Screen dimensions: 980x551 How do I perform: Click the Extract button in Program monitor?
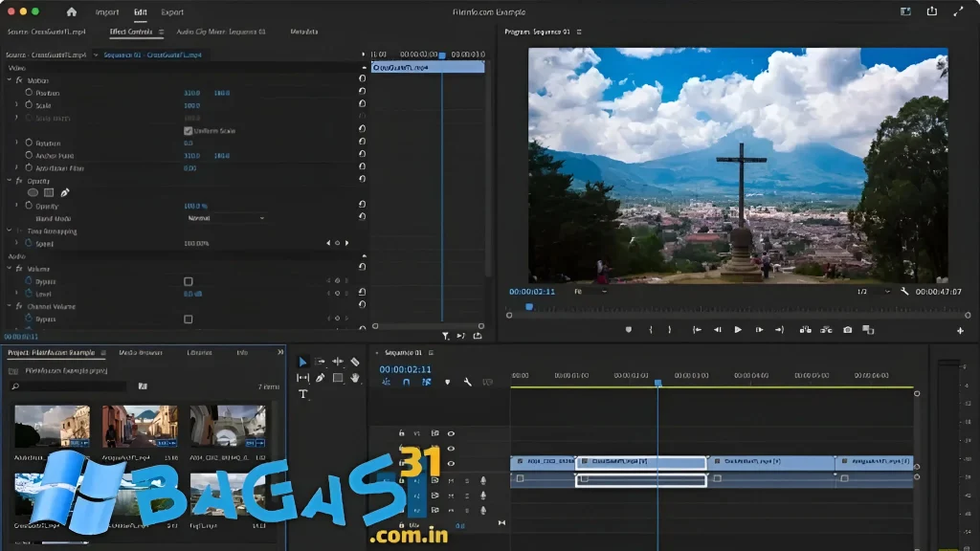click(x=826, y=330)
